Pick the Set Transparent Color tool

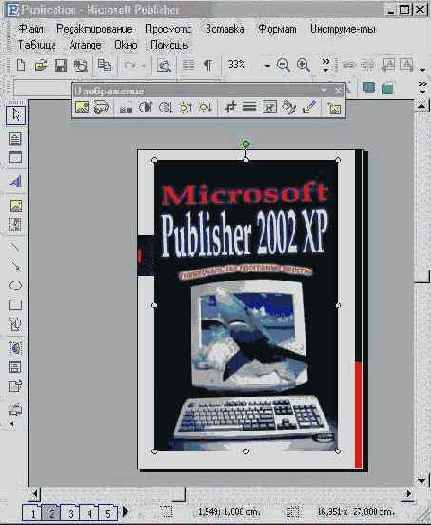[310, 107]
